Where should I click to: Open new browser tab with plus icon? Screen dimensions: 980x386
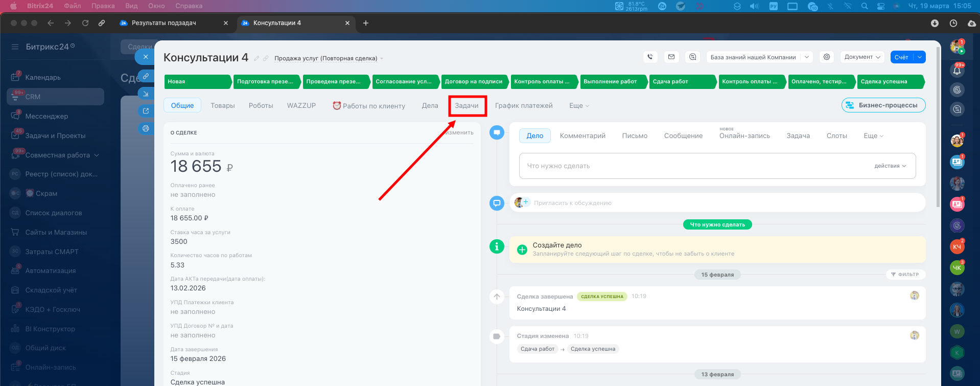click(365, 23)
